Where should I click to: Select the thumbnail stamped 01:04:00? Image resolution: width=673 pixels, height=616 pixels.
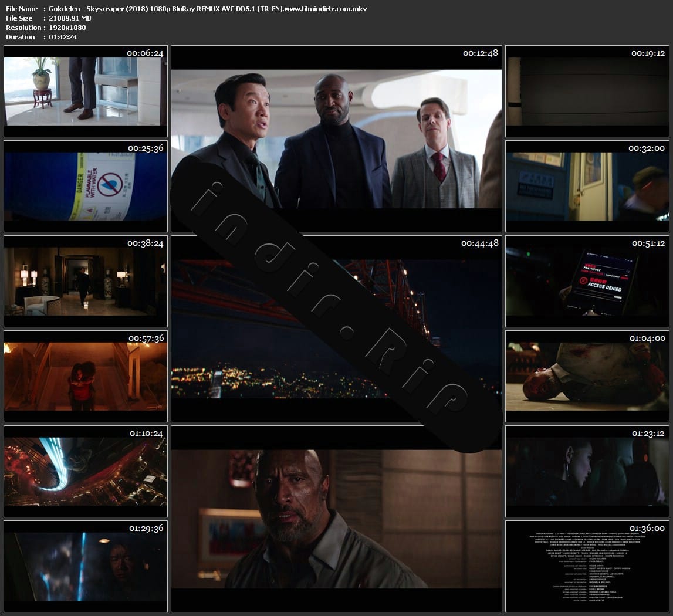pos(587,377)
